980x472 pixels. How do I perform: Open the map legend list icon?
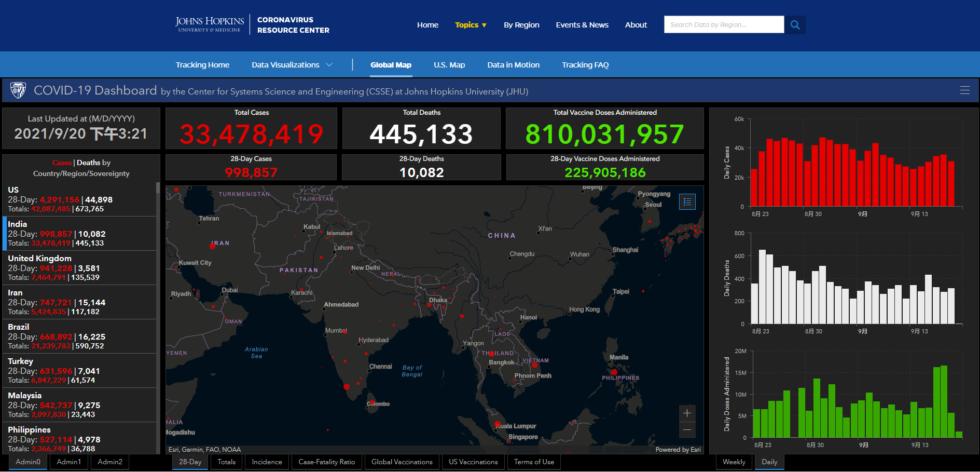pyautogui.click(x=687, y=202)
